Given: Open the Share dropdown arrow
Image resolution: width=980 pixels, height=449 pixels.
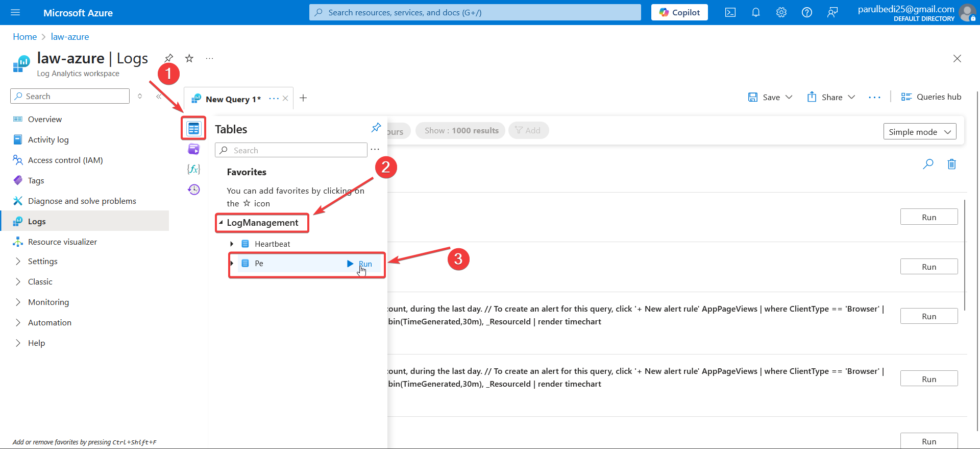Looking at the screenshot, I should click(851, 97).
